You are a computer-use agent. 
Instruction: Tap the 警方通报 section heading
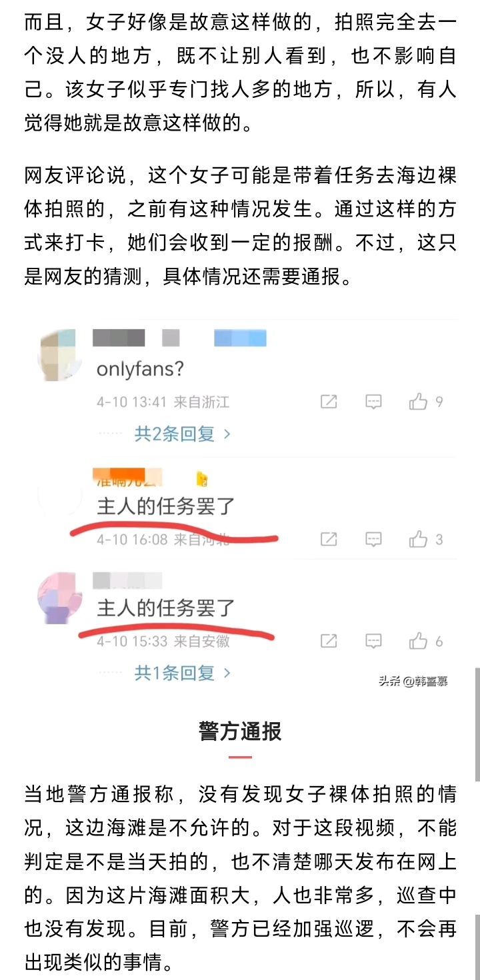pos(240,731)
